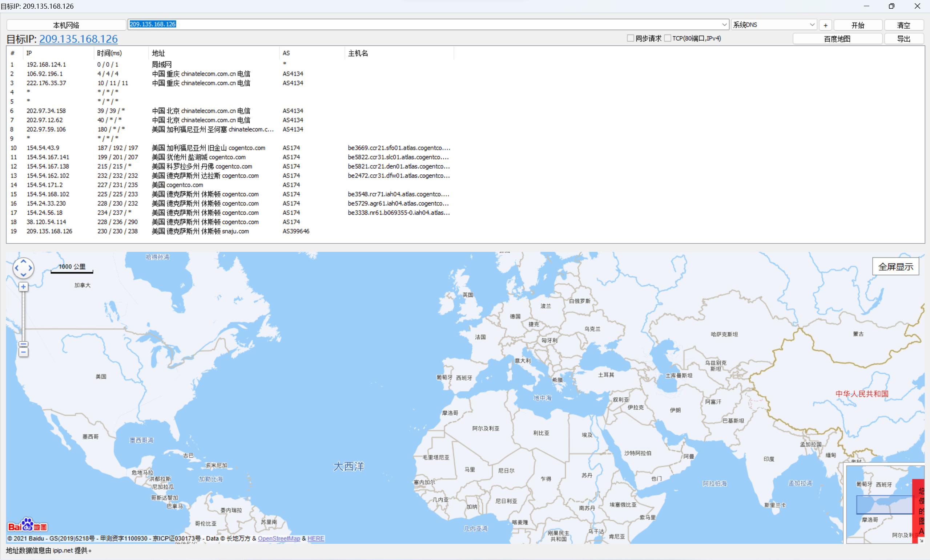Select hop 10 row 154.54.43.9
Screen dimensions: 930x560
(43, 148)
